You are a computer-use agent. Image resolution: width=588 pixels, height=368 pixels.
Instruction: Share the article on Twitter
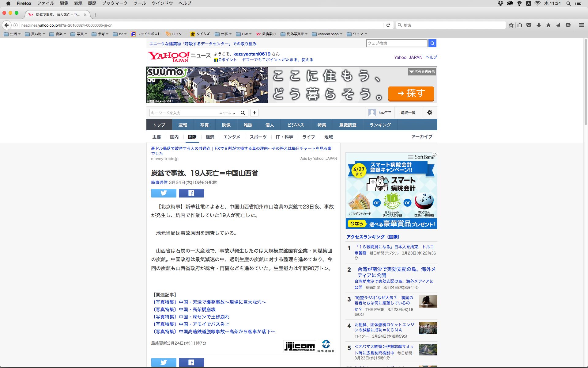164,193
